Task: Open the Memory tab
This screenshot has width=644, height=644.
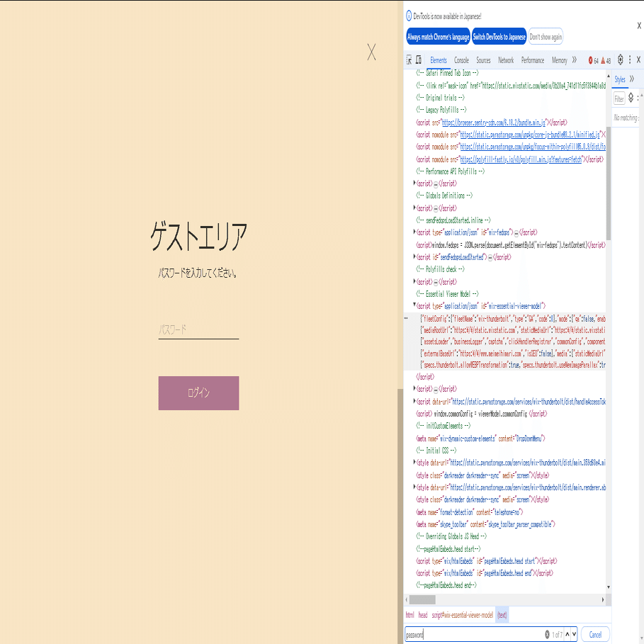Action: 559,60
